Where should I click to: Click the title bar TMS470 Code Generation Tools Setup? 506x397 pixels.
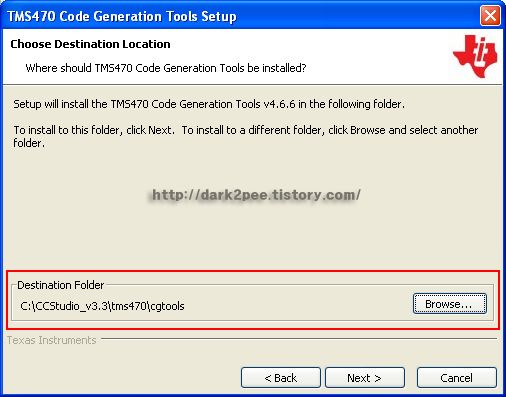[122, 16]
